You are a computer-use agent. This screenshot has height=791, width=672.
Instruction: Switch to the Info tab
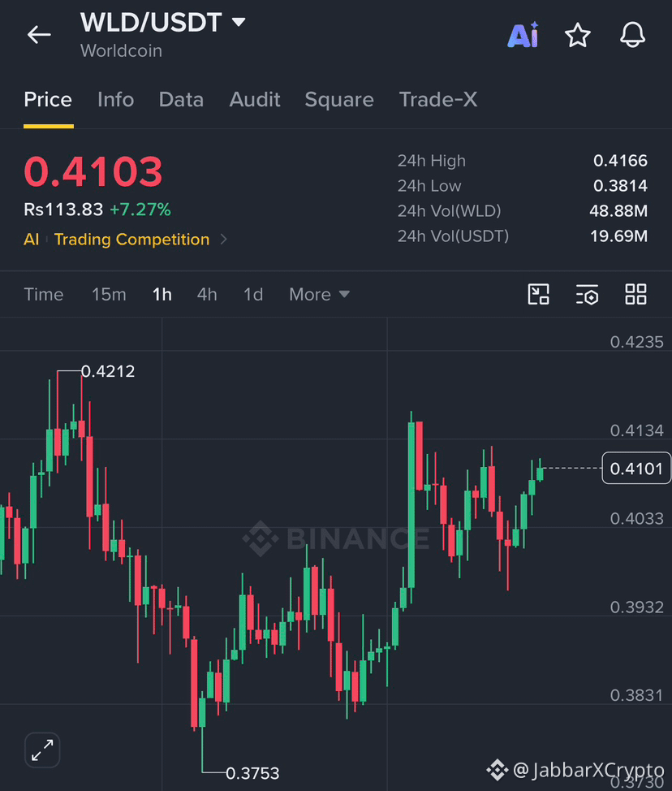pos(115,99)
